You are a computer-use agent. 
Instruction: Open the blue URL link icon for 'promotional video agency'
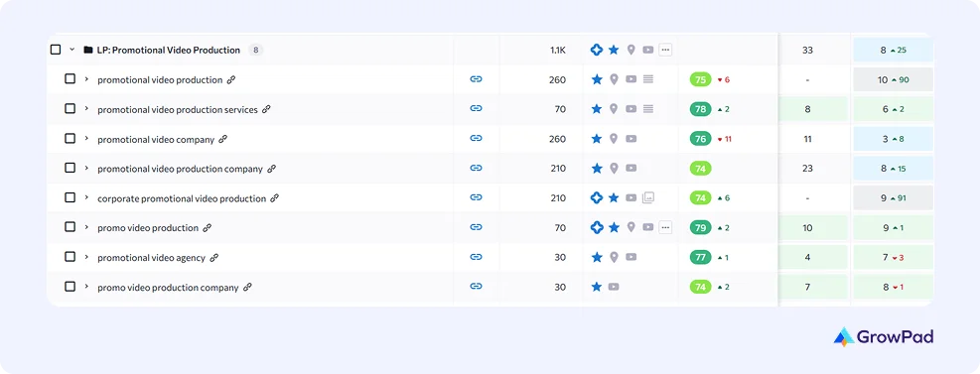click(477, 257)
